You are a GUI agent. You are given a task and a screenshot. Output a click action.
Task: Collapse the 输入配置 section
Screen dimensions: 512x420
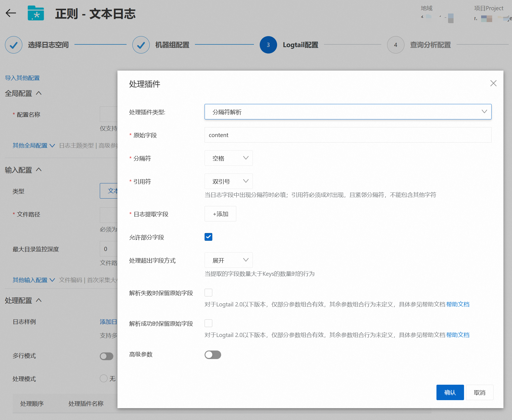[x=39, y=170]
